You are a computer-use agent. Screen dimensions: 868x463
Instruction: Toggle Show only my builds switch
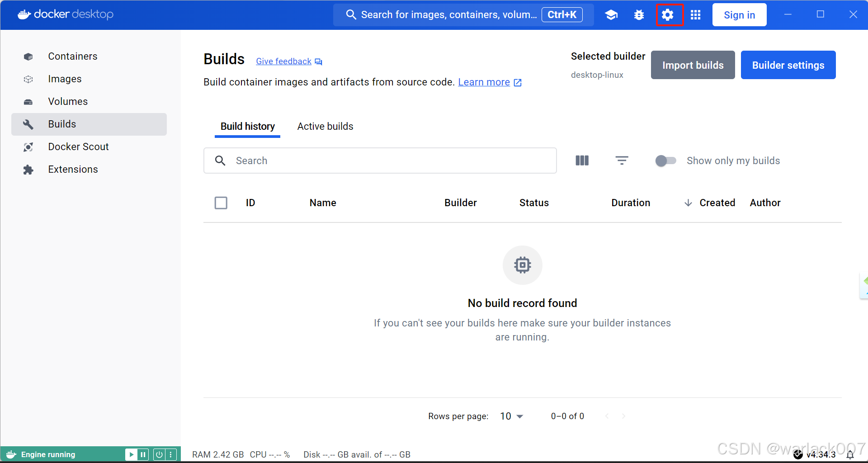point(665,161)
